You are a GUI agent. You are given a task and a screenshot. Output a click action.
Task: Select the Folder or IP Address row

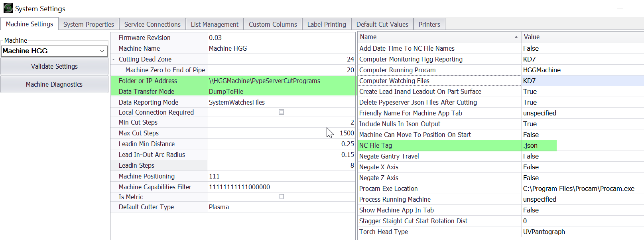pos(233,81)
